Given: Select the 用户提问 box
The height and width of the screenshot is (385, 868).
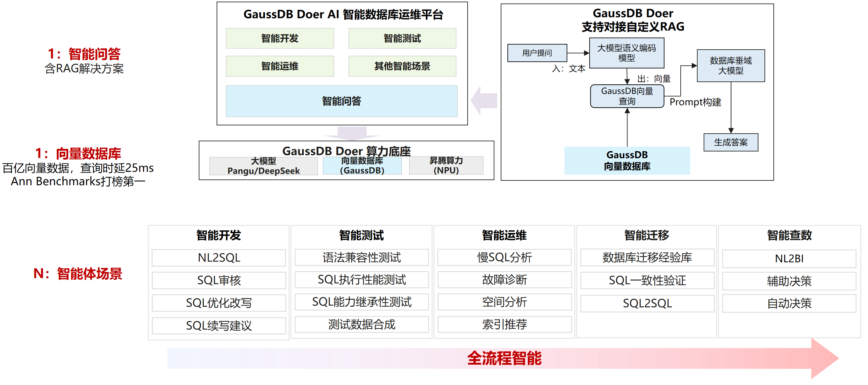Looking at the screenshot, I should click(537, 53).
